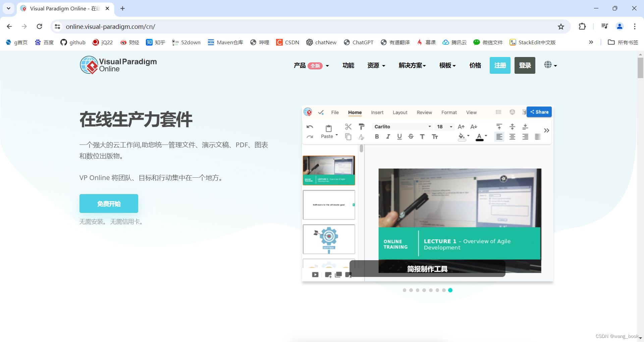Toggle center text alignment
Viewport: 644px width, 342px height.
[x=512, y=137]
